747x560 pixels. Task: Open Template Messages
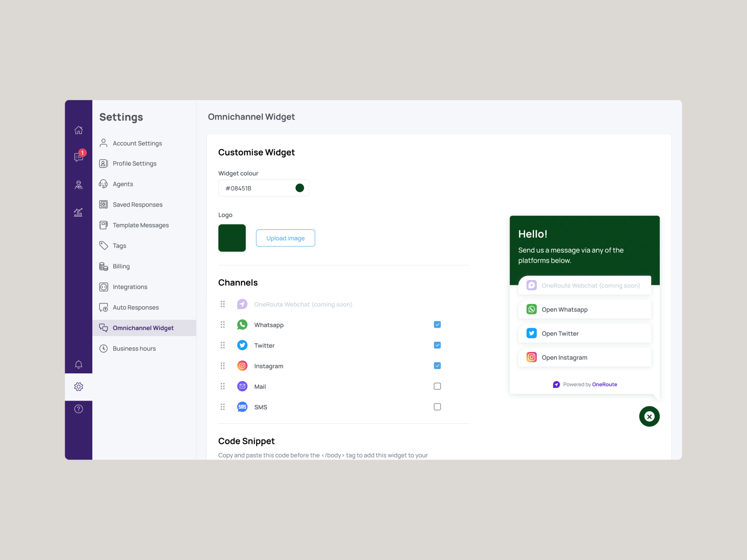pyautogui.click(x=144, y=225)
